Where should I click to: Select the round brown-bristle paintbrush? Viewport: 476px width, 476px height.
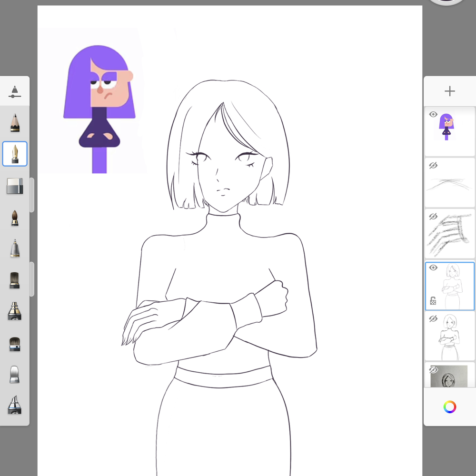15,218
